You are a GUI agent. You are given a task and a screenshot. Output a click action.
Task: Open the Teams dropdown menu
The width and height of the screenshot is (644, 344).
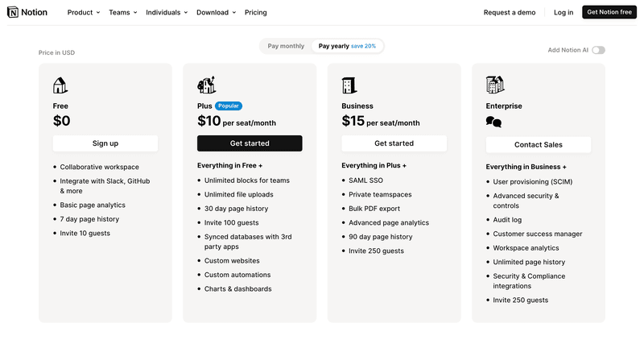123,13
